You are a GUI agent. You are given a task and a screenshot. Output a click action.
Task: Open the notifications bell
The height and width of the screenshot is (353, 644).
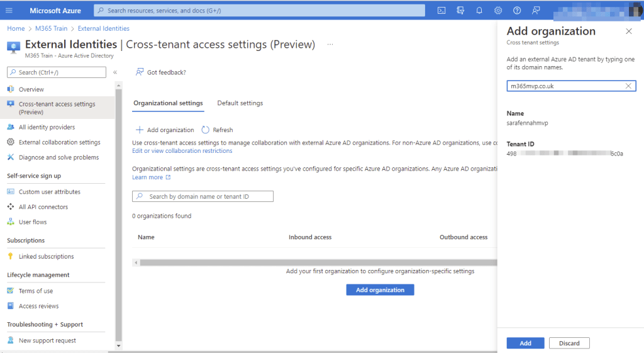479,11
